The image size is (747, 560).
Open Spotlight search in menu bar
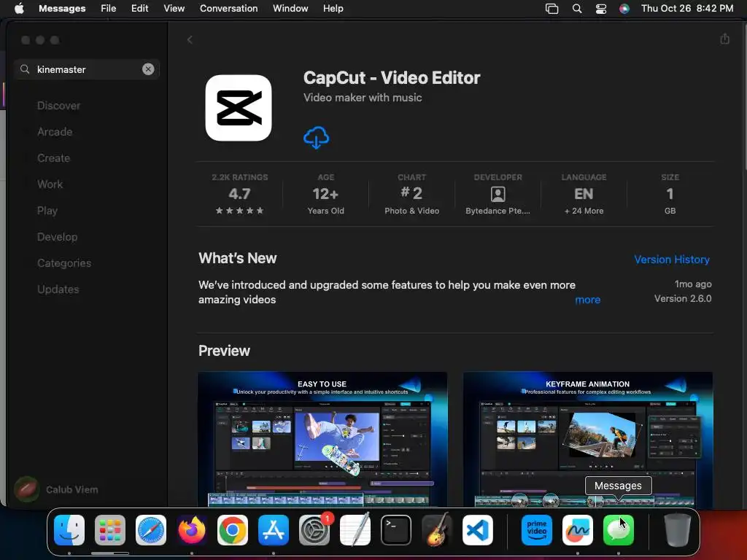click(x=576, y=9)
